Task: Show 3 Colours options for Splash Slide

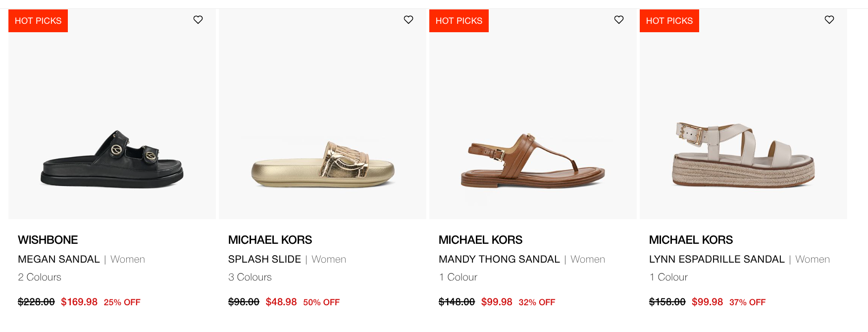Action: (250, 277)
